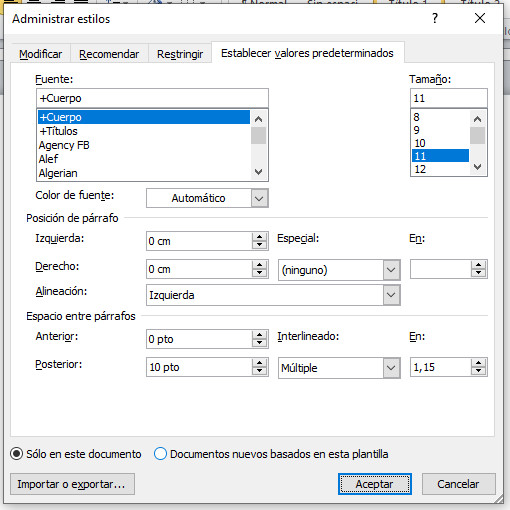Select size 12 in Tamaño list
Viewport: 510px width, 510px height.
pyautogui.click(x=440, y=169)
